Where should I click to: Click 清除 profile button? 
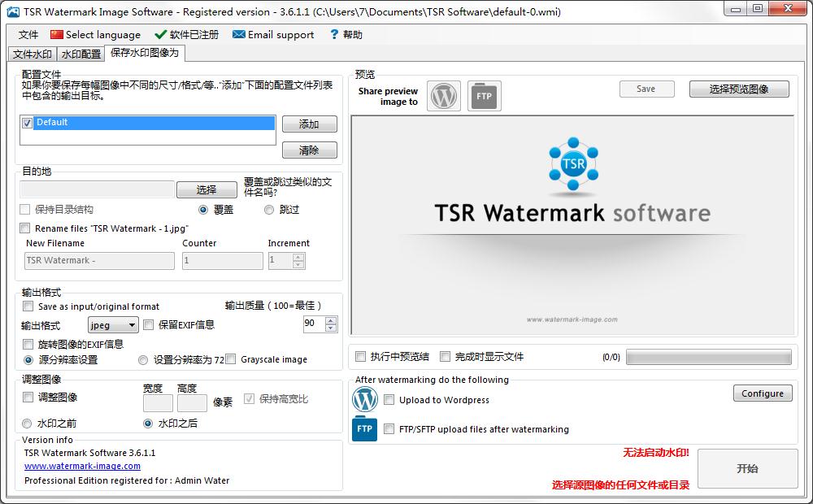pos(310,150)
